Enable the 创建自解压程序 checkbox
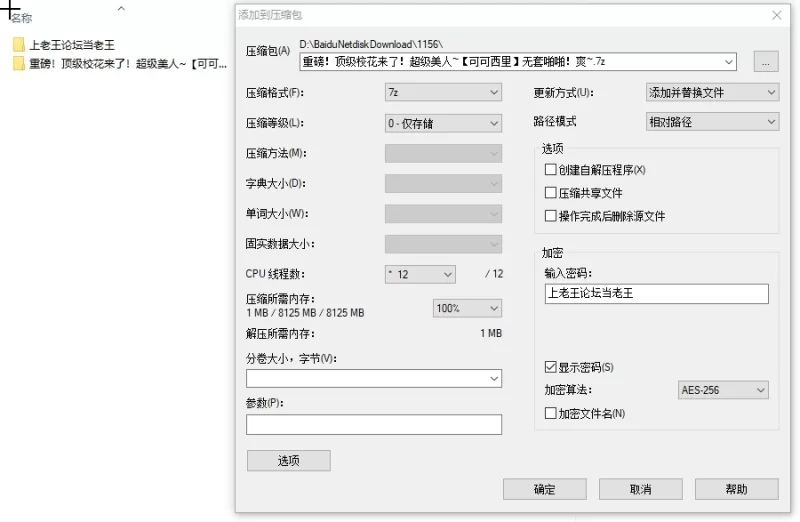 (x=551, y=170)
